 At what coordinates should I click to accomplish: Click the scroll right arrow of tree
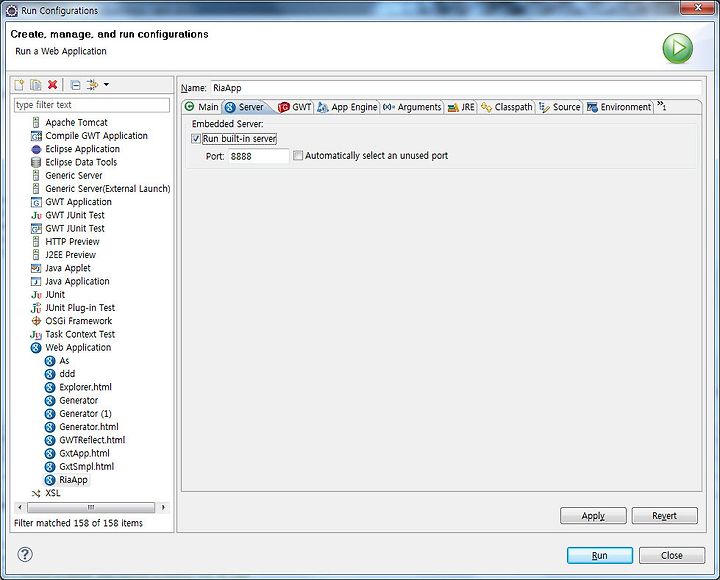[x=163, y=507]
